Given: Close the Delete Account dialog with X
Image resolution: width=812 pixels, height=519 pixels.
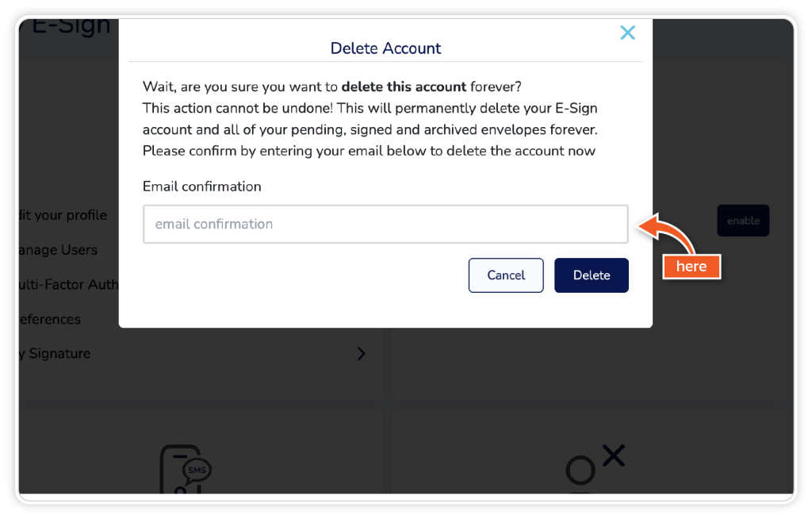Looking at the screenshot, I should point(627,33).
